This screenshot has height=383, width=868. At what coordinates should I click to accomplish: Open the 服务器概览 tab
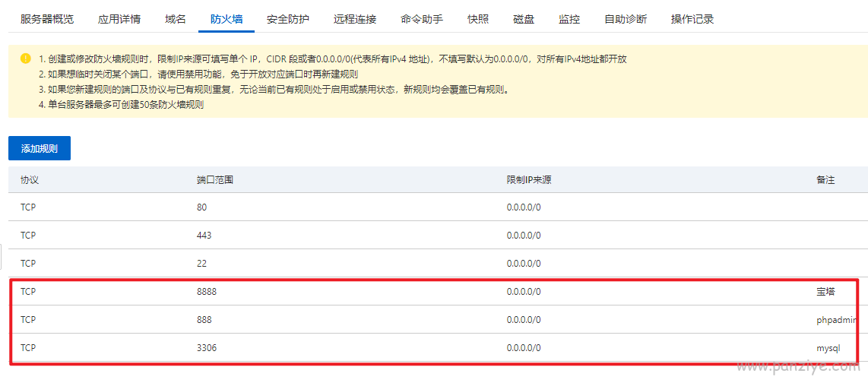click(47, 19)
